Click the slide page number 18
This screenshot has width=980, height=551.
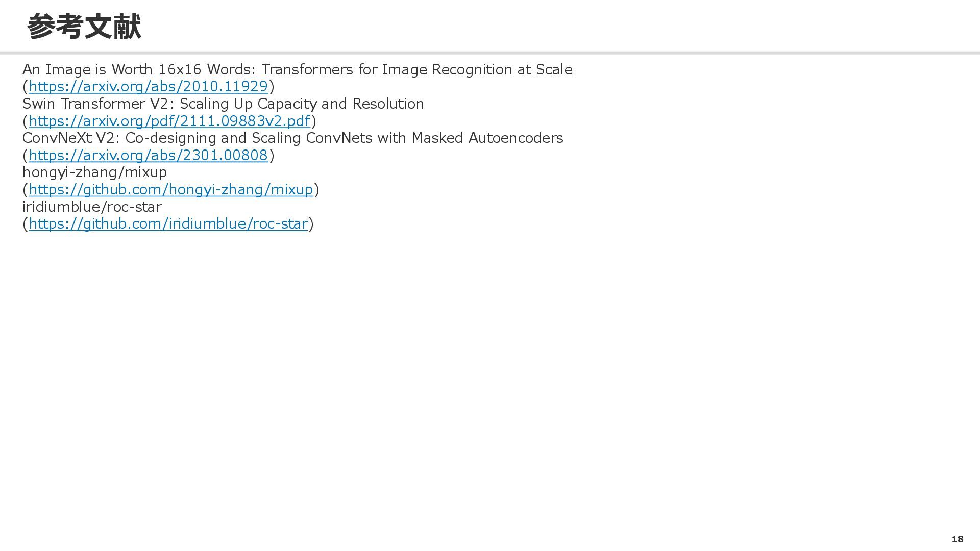click(x=957, y=539)
